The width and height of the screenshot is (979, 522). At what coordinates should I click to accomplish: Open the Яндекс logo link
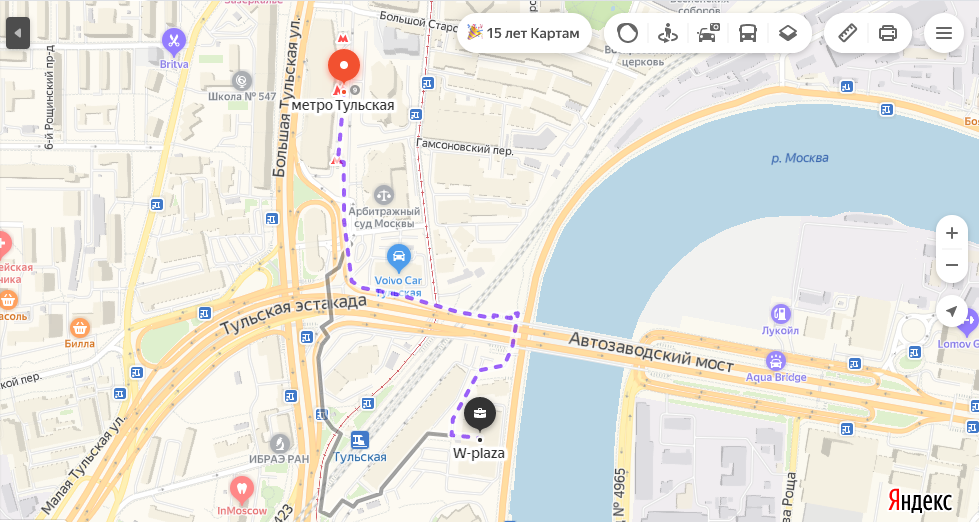click(x=920, y=501)
